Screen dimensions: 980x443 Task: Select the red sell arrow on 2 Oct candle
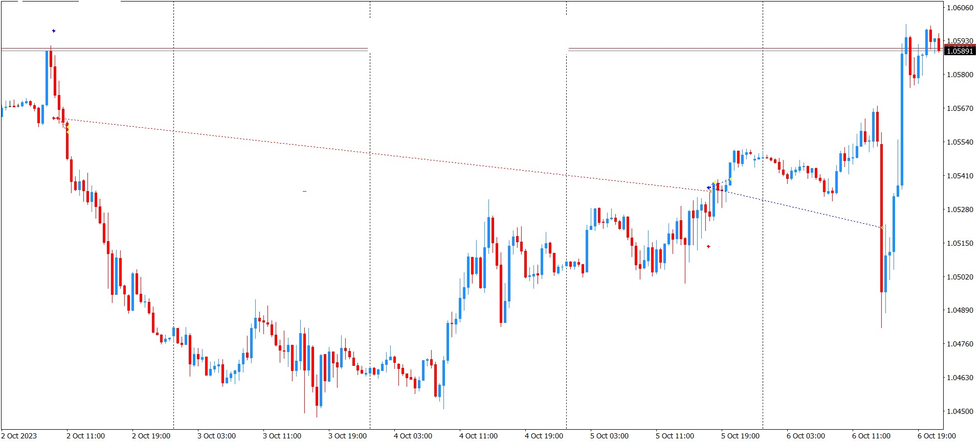point(56,119)
